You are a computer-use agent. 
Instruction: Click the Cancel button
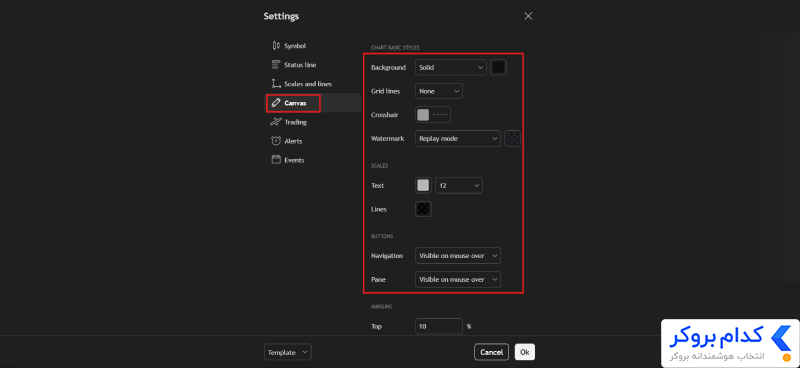click(491, 352)
